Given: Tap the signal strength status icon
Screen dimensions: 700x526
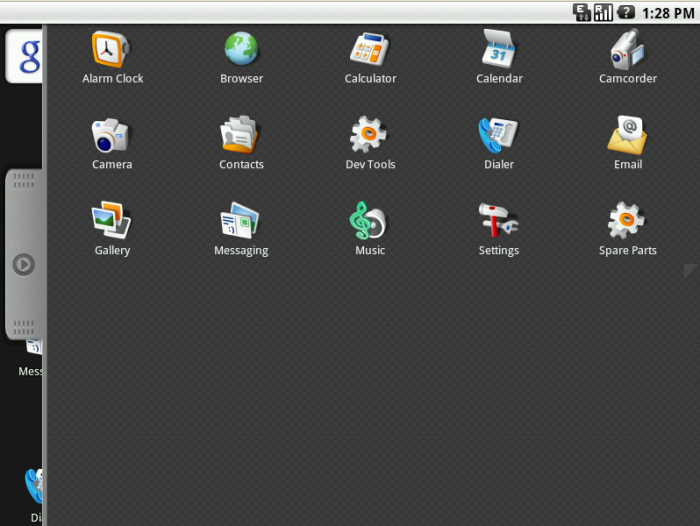Looking at the screenshot, I should pos(603,13).
